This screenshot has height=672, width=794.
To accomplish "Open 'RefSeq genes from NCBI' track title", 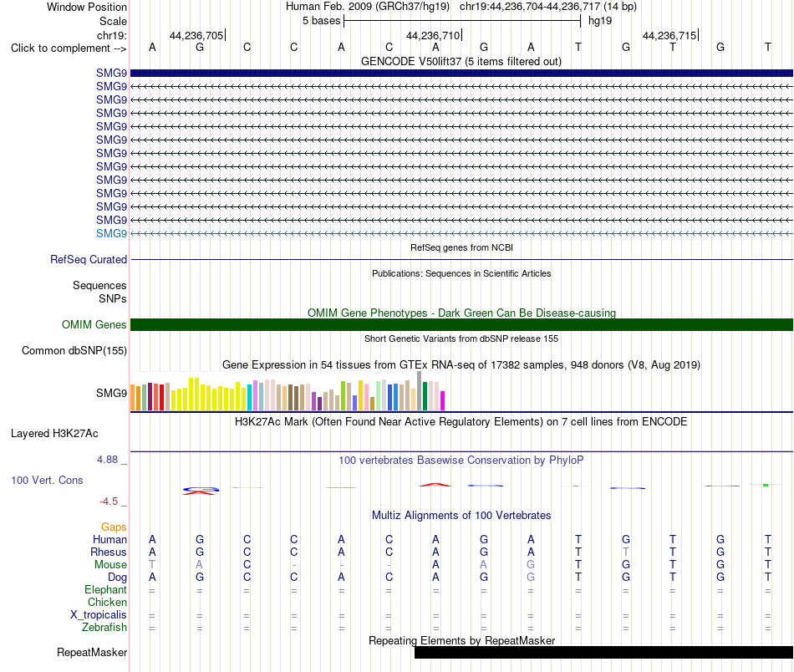I will [x=461, y=247].
